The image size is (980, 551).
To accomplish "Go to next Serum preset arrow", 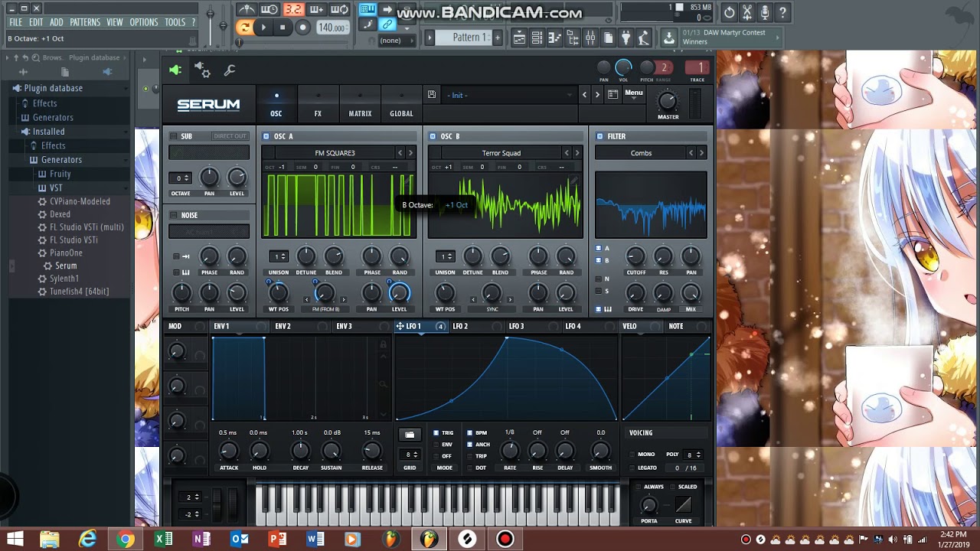I will tap(597, 95).
